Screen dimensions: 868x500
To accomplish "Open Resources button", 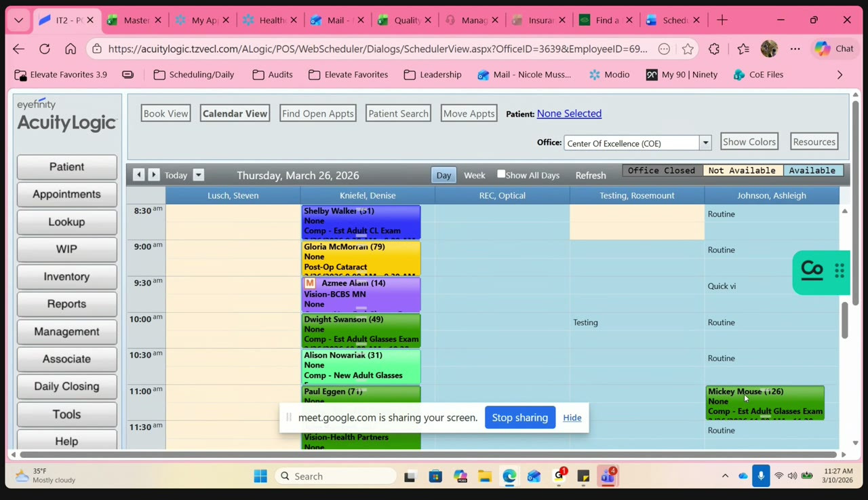I will pos(814,142).
